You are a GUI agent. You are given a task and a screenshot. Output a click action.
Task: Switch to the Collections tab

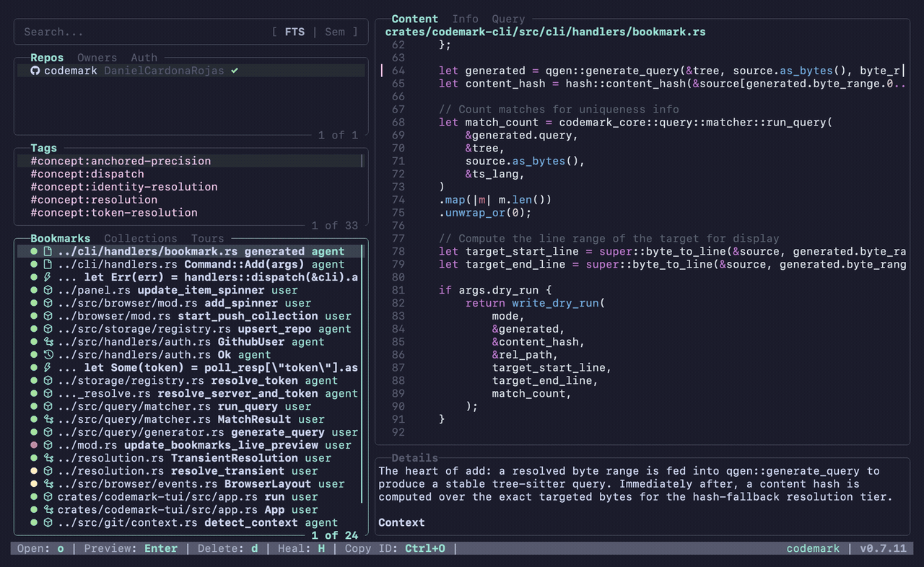141,238
